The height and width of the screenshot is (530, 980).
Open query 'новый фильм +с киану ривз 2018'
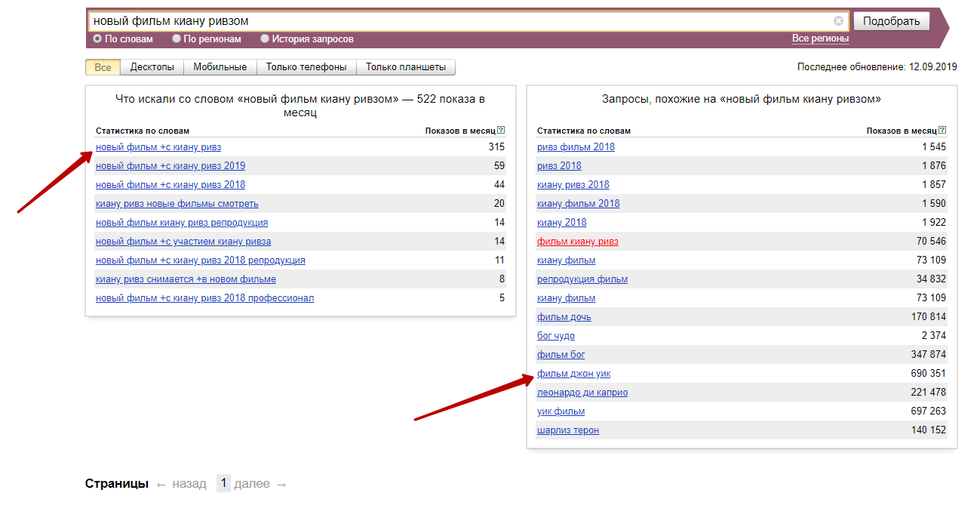(x=171, y=185)
